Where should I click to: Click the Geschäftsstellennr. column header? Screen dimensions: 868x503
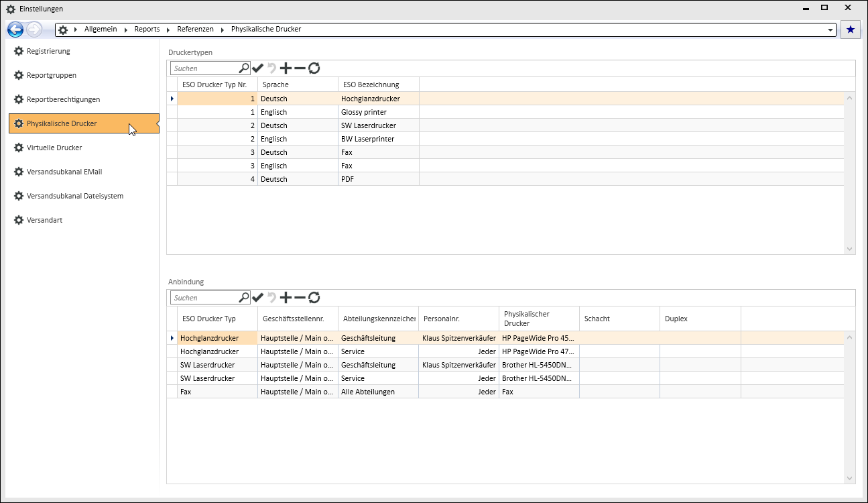click(298, 319)
